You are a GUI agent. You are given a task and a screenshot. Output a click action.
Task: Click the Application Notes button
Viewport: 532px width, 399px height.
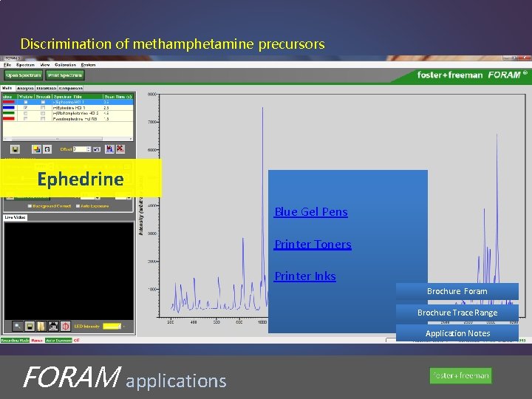(x=457, y=333)
